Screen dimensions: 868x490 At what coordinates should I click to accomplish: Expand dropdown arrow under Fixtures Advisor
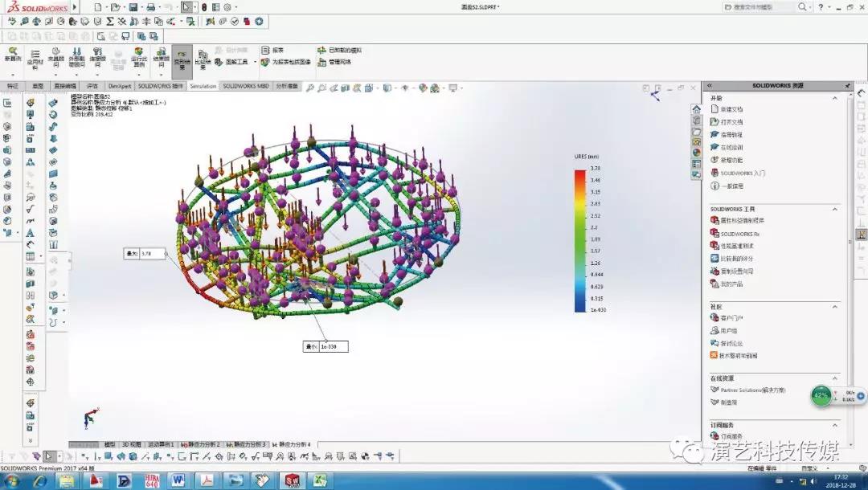coord(56,74)
